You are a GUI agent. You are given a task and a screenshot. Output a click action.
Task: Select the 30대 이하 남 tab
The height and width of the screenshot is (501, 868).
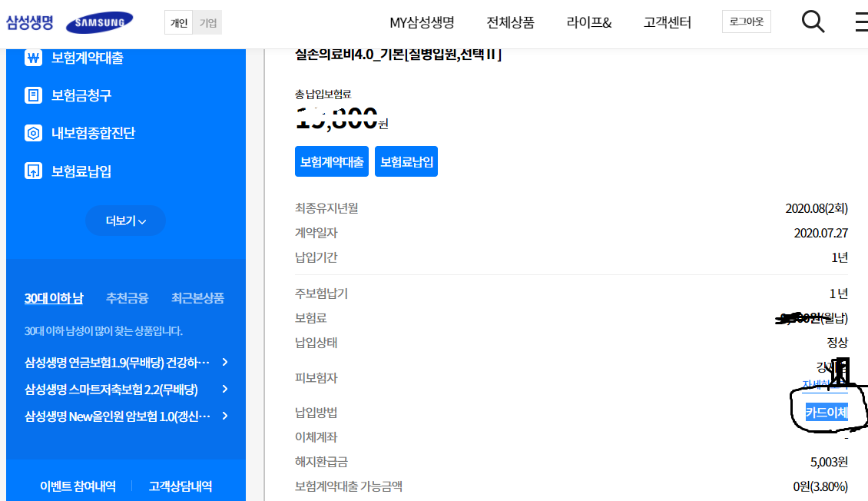54,298
